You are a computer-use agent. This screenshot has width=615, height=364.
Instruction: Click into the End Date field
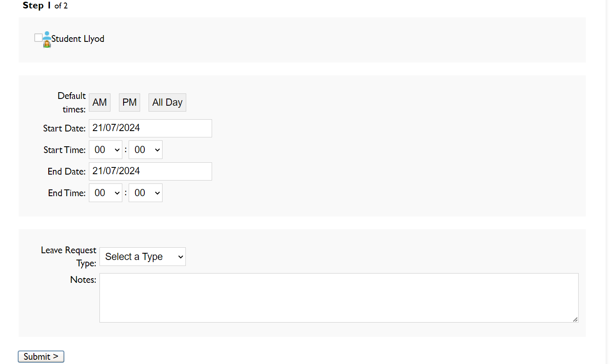150,172
